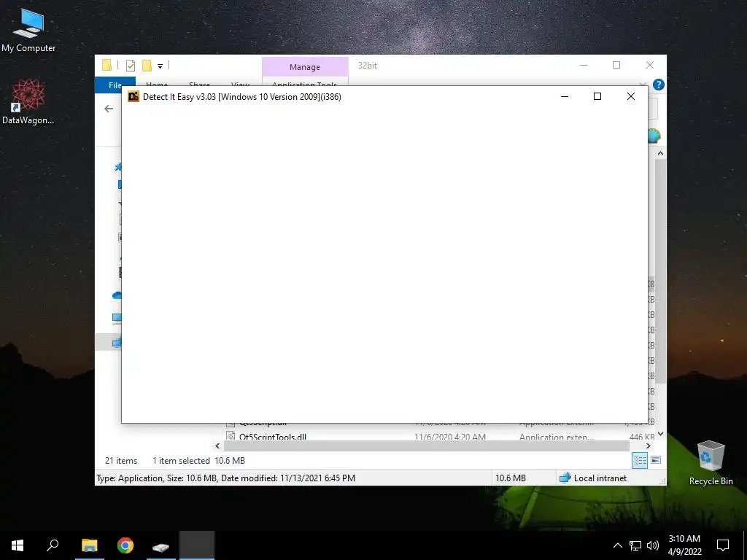Click the Explorer horizontal scrollbar right arrow
747x560 pixels.
click(649, 446)
